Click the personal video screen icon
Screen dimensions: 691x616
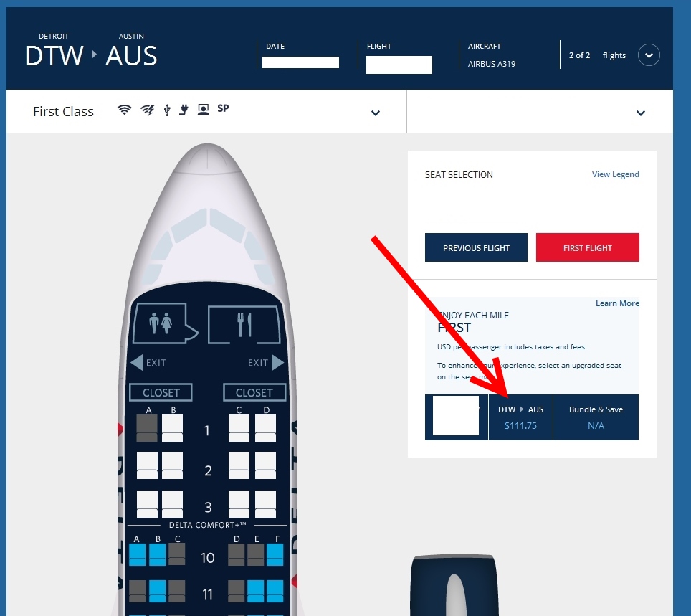(203, 109)
